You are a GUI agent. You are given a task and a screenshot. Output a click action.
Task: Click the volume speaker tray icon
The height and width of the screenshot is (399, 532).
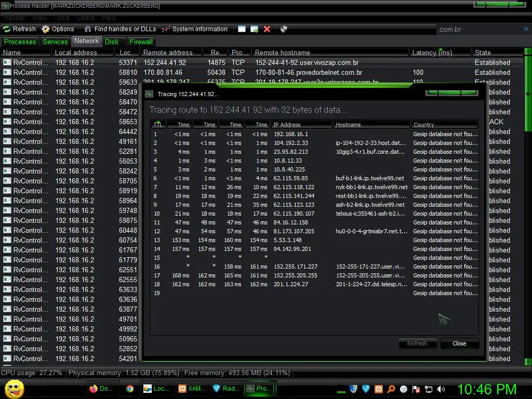441,389
